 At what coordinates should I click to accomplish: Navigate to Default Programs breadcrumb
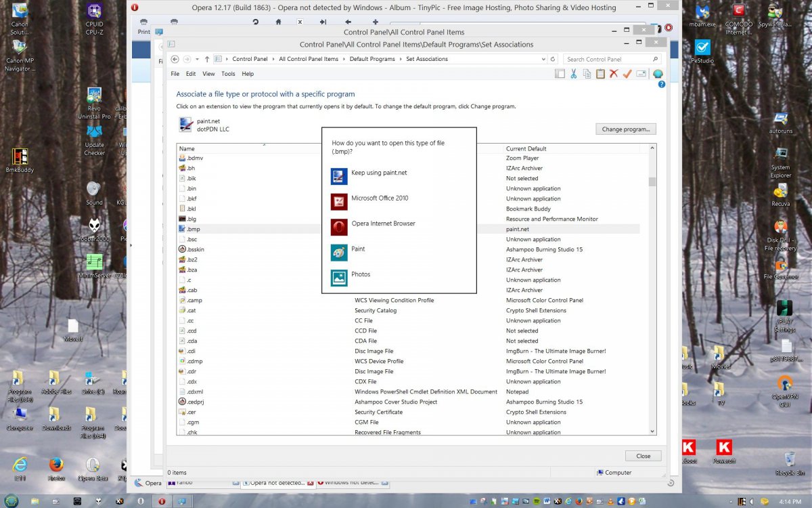[x=372, y=59]
